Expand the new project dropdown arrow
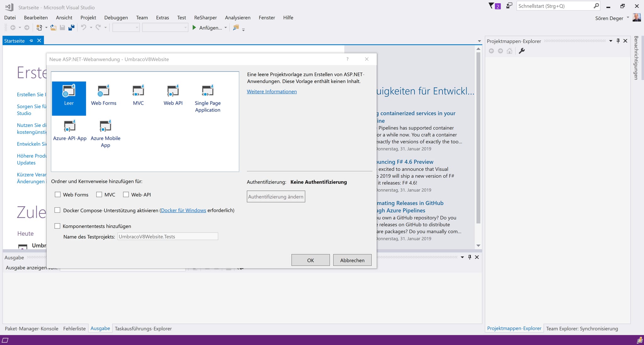The image size is (644, 345). click(x=46, y=28)
